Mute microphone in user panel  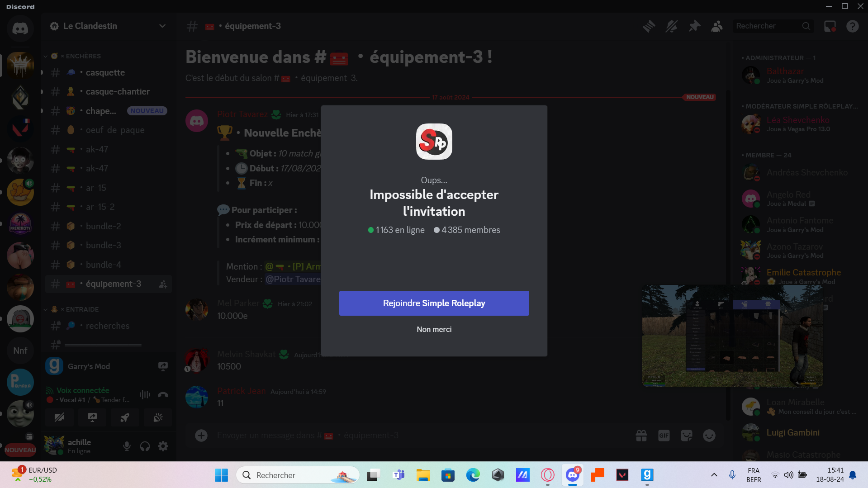tap(127, 446)
